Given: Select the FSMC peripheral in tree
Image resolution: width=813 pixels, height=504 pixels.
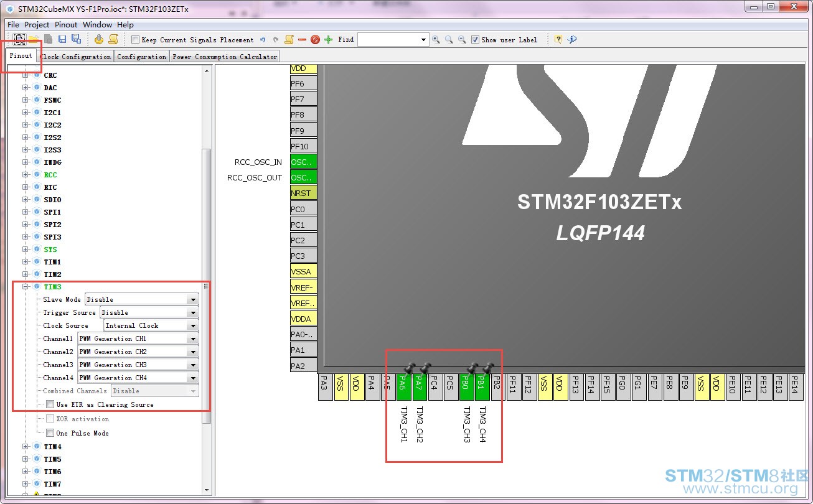Looking at the screenshot, I should coord(52,100).
